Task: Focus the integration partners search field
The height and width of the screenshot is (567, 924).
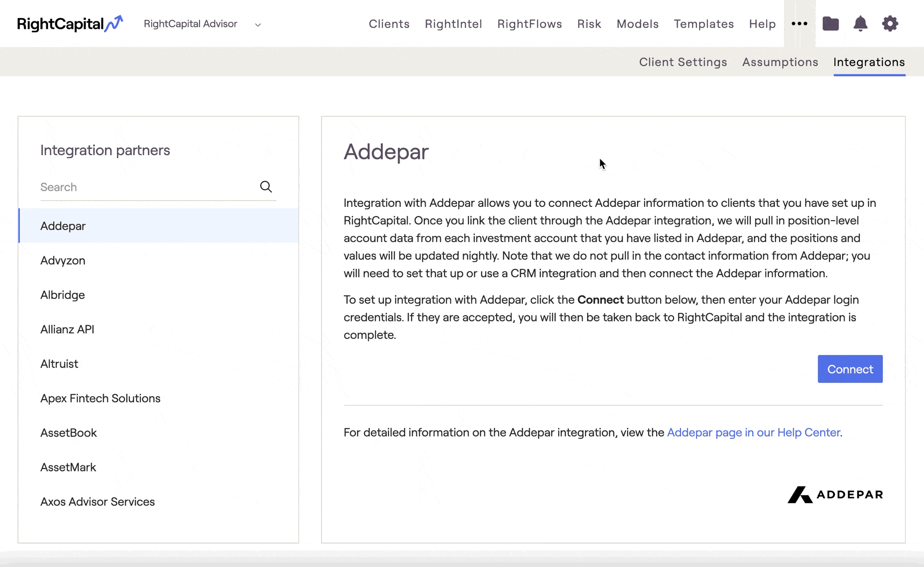Action: 146,187
